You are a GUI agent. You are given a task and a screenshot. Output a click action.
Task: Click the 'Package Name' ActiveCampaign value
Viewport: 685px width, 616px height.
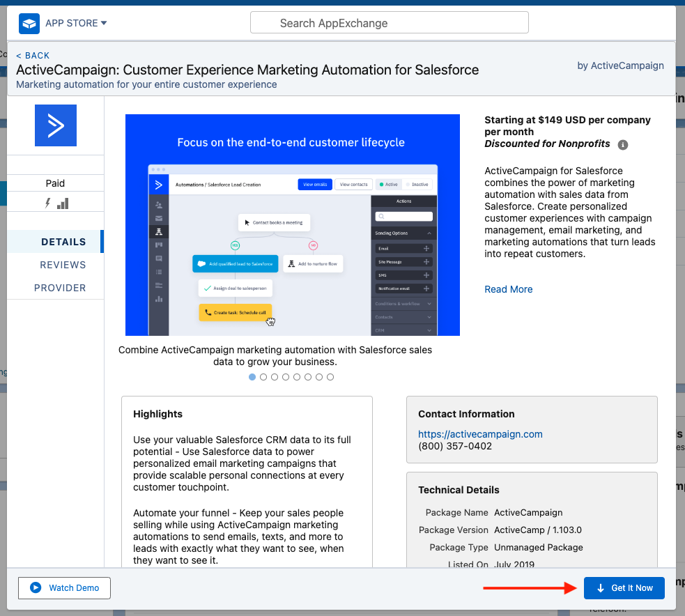(528, 512)
